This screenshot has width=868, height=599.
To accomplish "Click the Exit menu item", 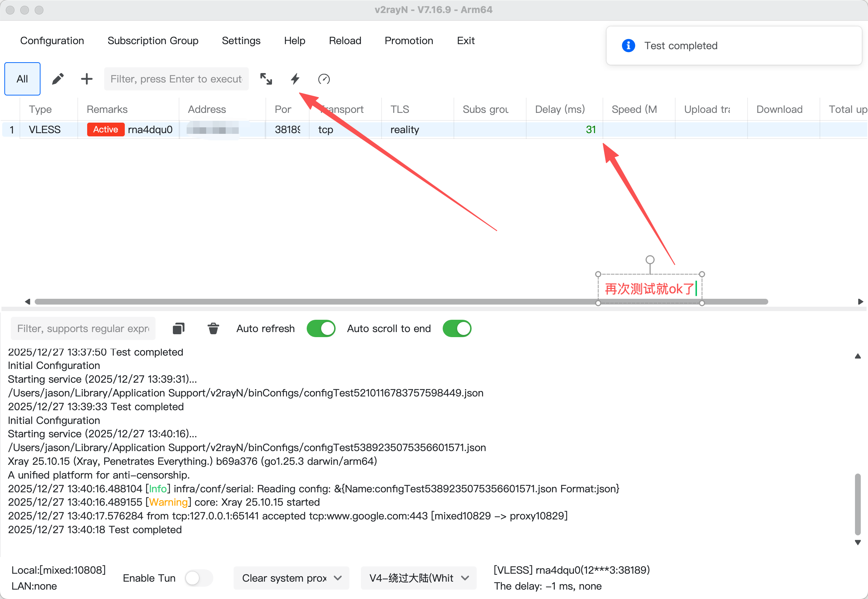I will [x=466, y=41].
